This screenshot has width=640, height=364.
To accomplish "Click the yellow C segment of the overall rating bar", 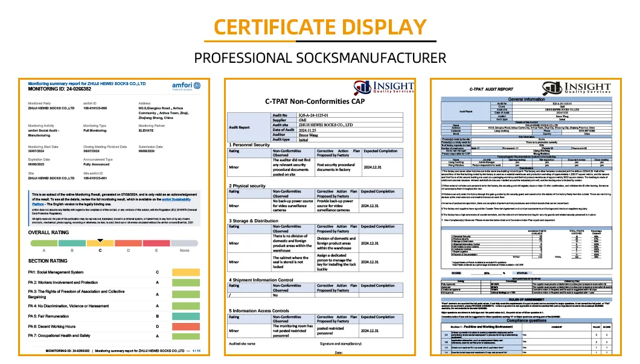I will tap(99, 243).
